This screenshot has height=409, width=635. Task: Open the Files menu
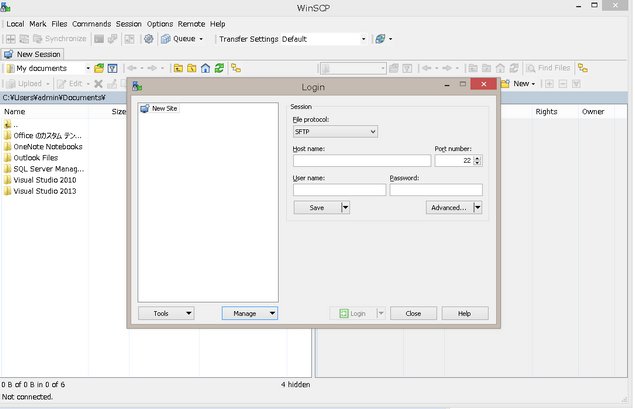tap(59, 24)
